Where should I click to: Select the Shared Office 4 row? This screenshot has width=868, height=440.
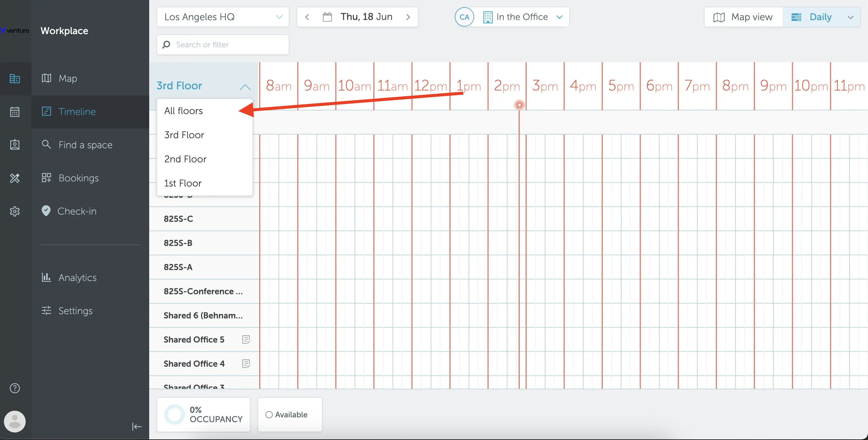[x=204, y=364]
